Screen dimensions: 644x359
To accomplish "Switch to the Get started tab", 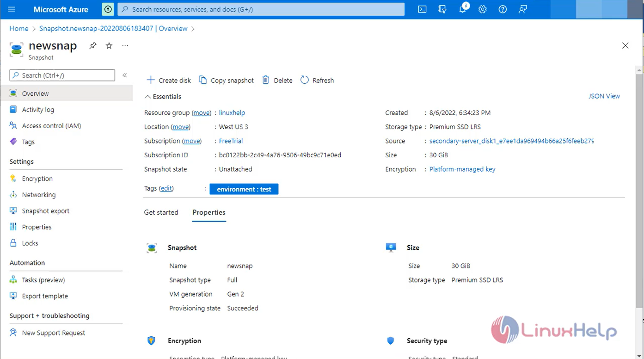I will (161, 212).
